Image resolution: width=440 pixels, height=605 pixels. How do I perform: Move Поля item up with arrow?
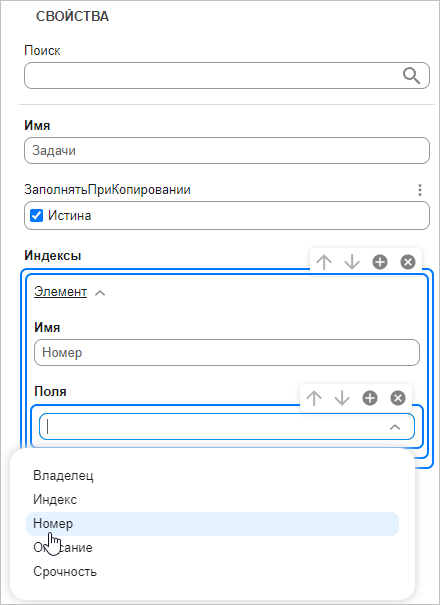(314, 398)
